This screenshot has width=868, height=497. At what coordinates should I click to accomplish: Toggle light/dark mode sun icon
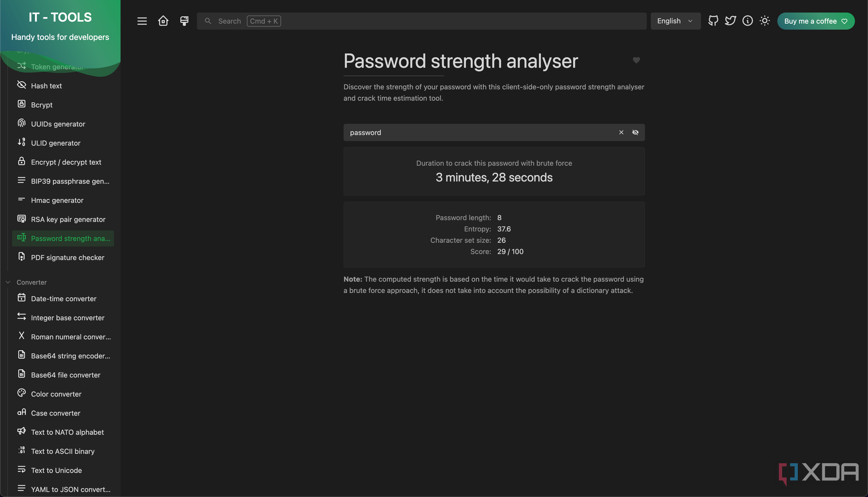click(765, 21)
